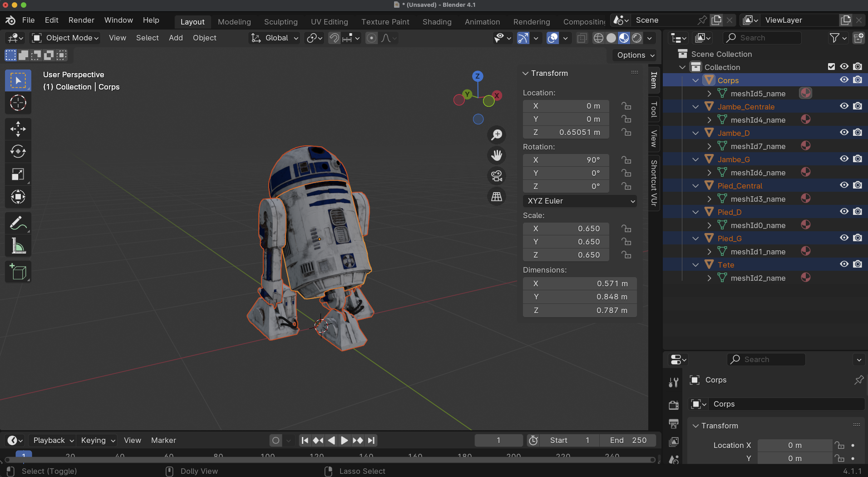Open the Output properties tab icon

674,423
